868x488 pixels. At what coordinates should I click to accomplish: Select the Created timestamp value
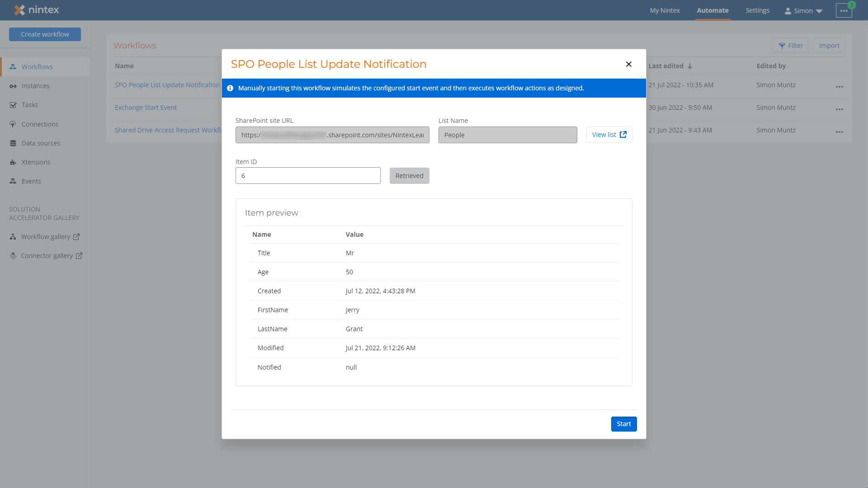(x=380, y=291)
